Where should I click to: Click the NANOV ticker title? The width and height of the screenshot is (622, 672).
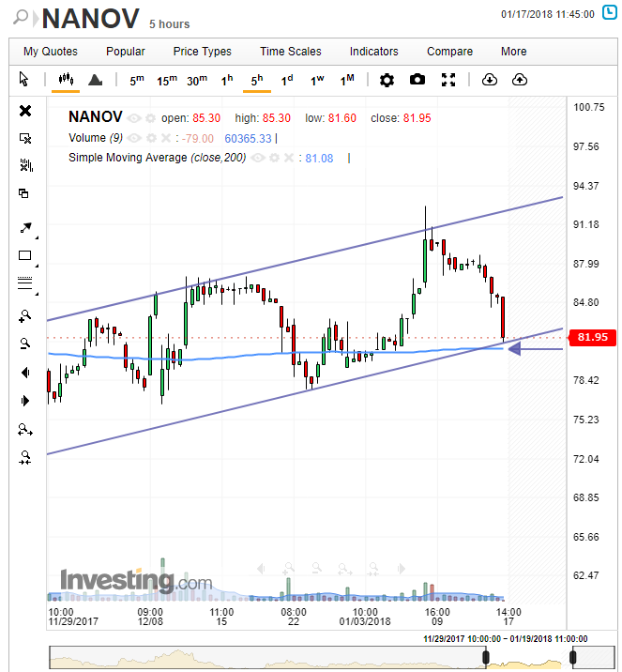click(91, 19)
